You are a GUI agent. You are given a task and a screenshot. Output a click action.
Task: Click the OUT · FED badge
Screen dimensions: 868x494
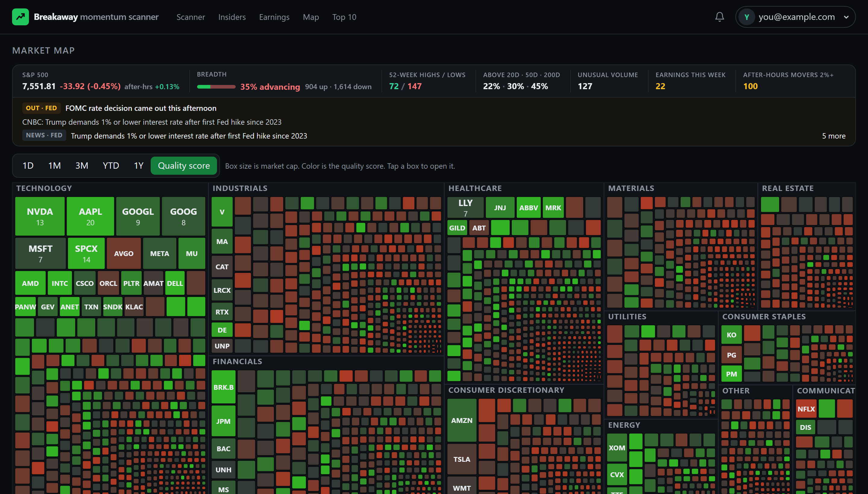pos(41,108)
